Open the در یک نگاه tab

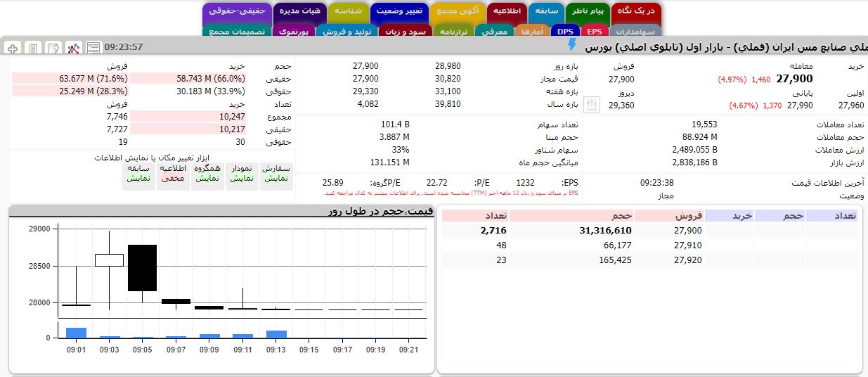637,12
